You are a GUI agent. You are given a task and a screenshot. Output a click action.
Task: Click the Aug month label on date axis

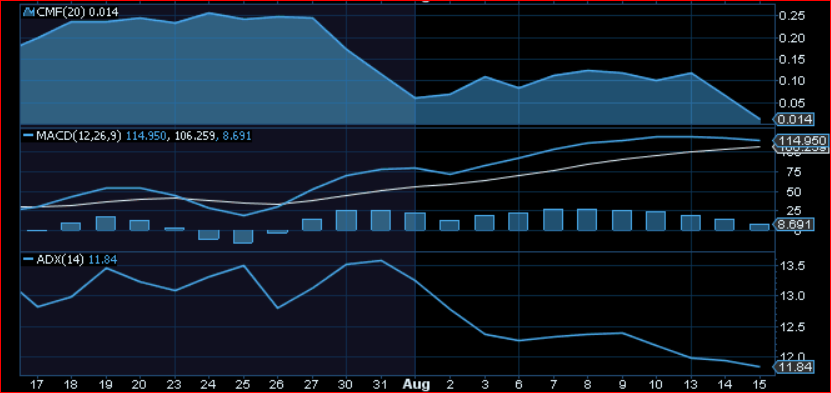coord(416,384)
